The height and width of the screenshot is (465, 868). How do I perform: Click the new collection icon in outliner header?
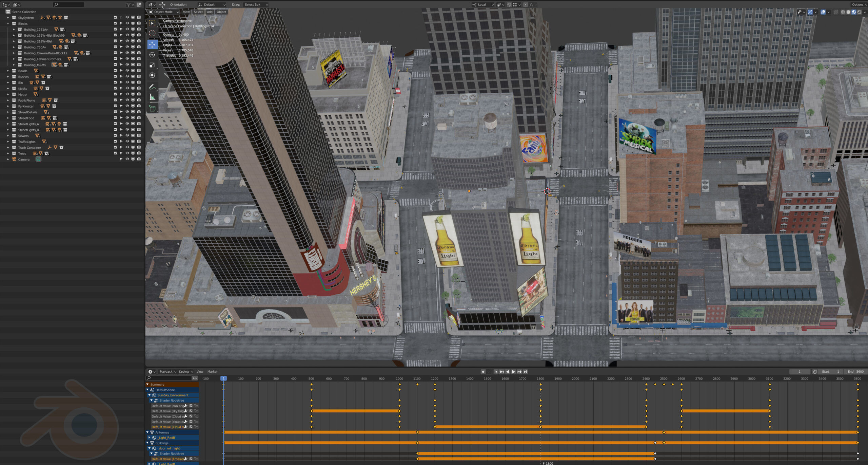[139, 5]
